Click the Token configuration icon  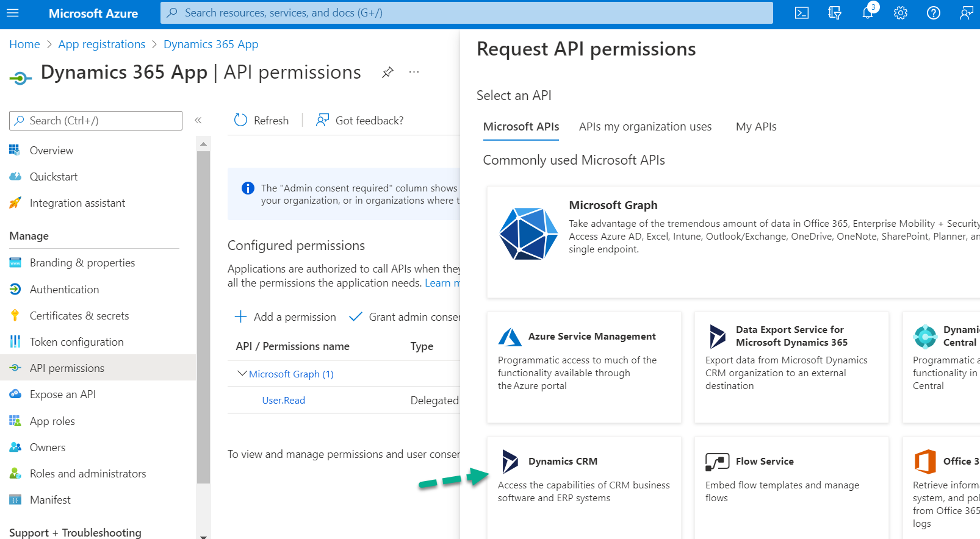click(15, 341)
